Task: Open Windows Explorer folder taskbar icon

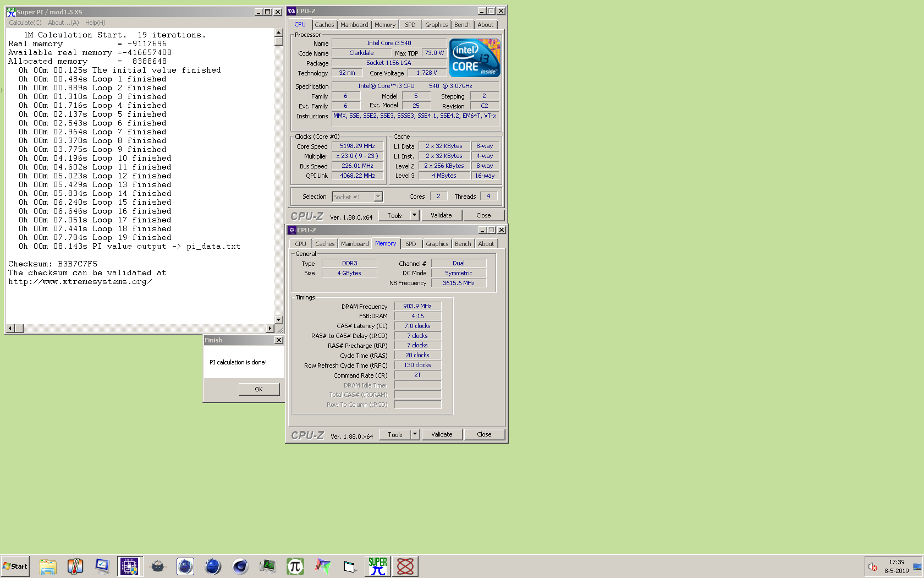Action: [48, 566]
